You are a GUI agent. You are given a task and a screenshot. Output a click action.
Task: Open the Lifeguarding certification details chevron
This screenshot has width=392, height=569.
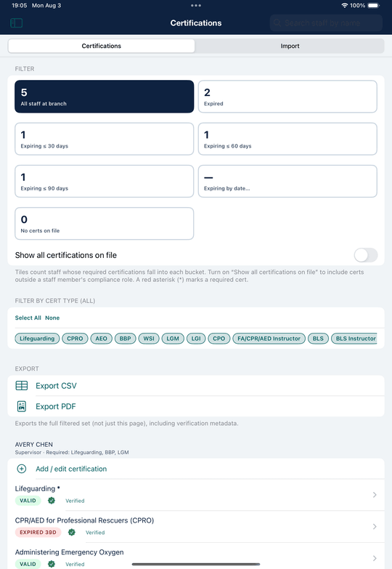pyautogui.click(x=375, y=495)
